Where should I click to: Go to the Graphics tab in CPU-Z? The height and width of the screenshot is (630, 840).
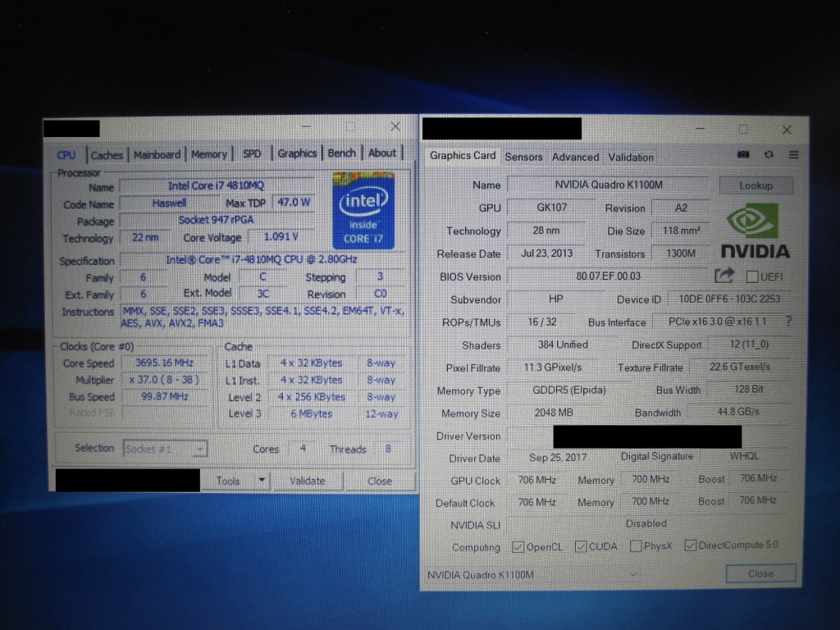click(x=297, y=153)
